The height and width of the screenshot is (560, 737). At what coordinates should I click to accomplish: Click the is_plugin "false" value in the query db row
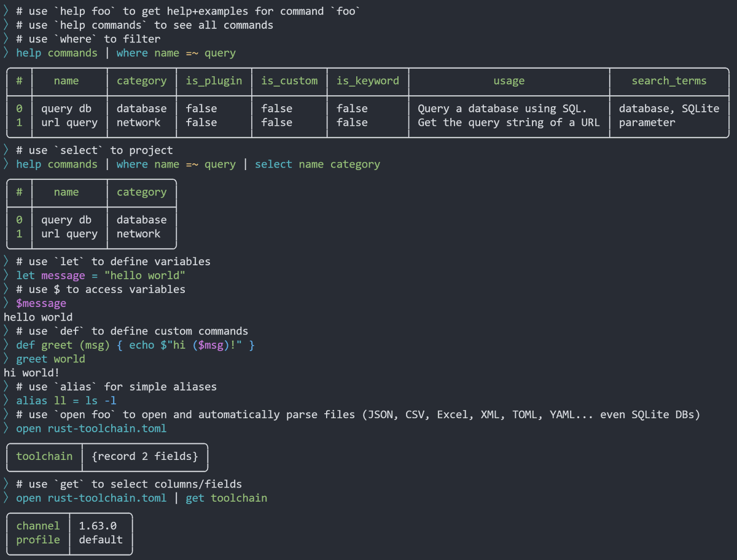point(201,109)
